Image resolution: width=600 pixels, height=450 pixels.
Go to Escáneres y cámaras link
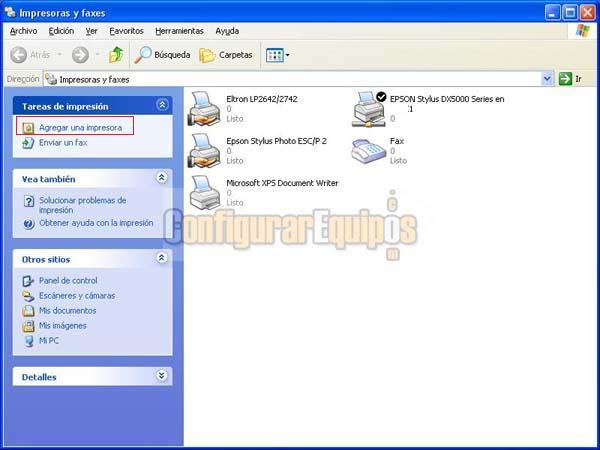pyautogui.click(x=77, y=296)
